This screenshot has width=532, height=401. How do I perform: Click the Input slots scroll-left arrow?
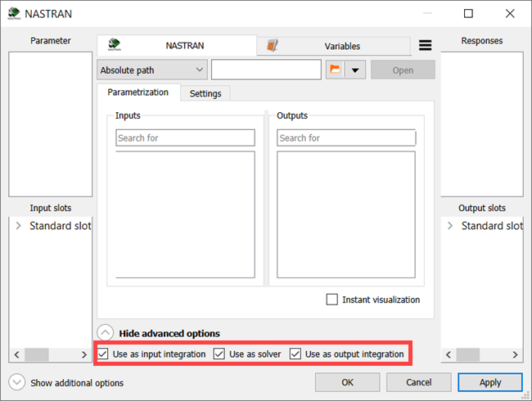click(x=16, y=355)
